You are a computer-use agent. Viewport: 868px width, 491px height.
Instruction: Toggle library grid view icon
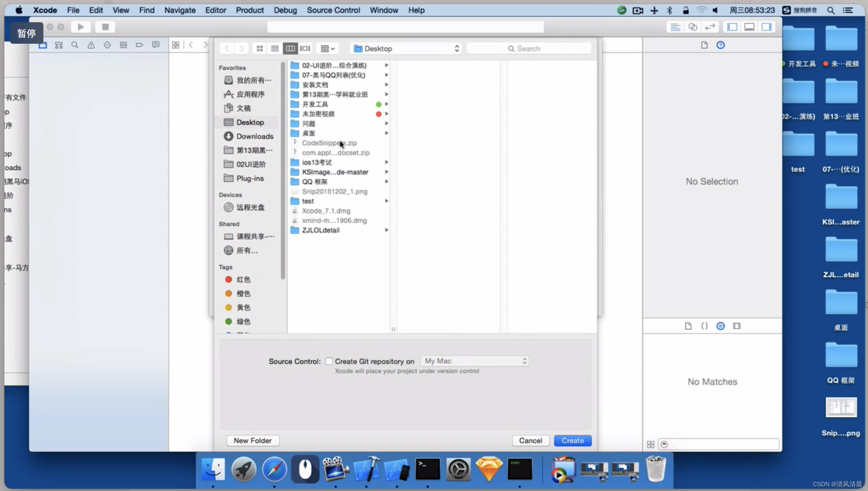coord(651,444)
